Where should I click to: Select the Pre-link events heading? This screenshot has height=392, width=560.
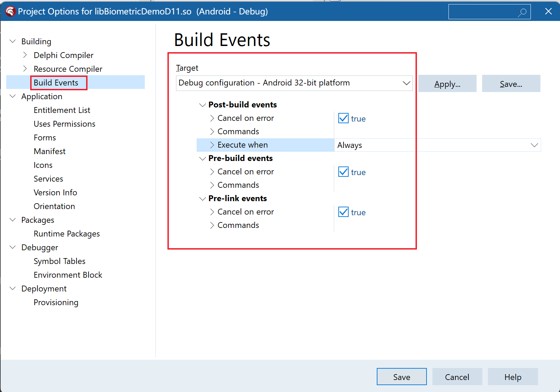237,198
